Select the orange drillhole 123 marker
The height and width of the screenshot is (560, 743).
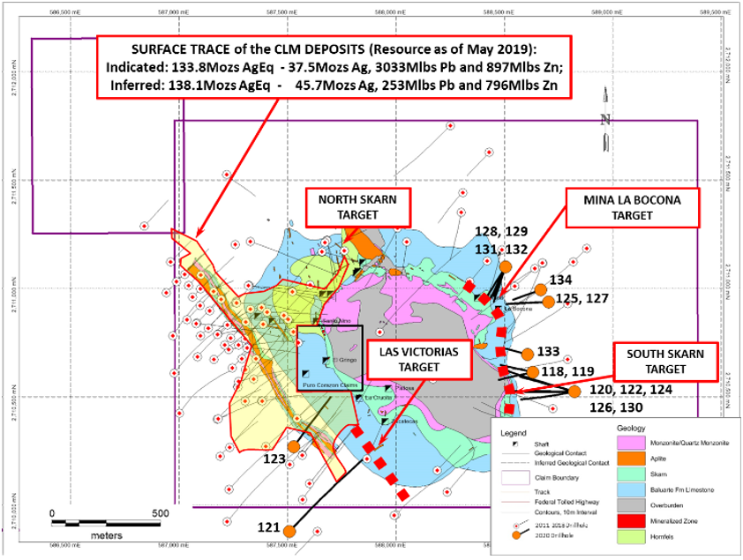tap(293, 446)
